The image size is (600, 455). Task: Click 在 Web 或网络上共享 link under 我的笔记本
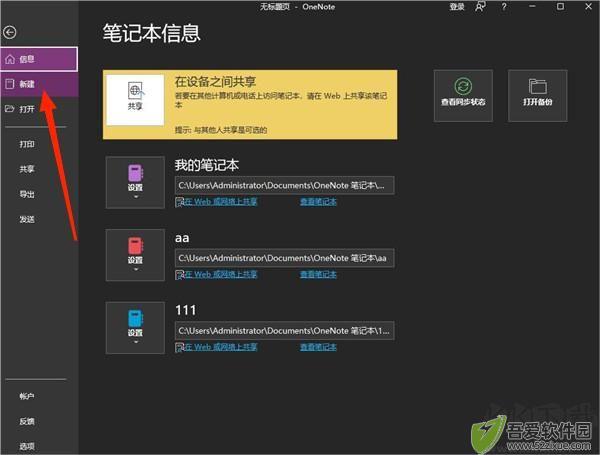tap(221, 202)
